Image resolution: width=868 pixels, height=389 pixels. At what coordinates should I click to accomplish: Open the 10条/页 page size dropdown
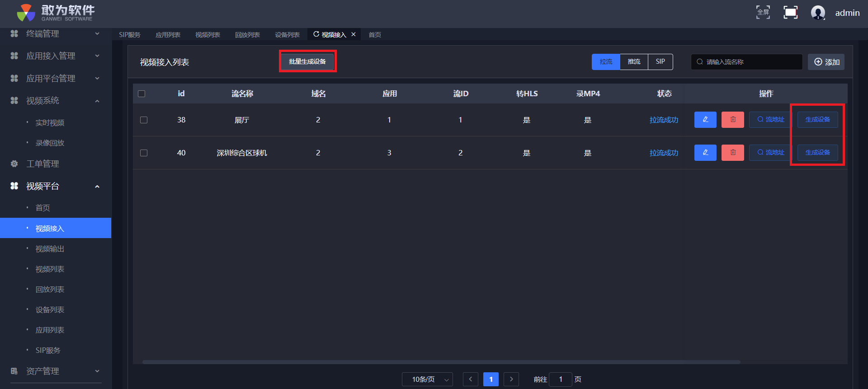pyautogui.click(x=427, y=380)
